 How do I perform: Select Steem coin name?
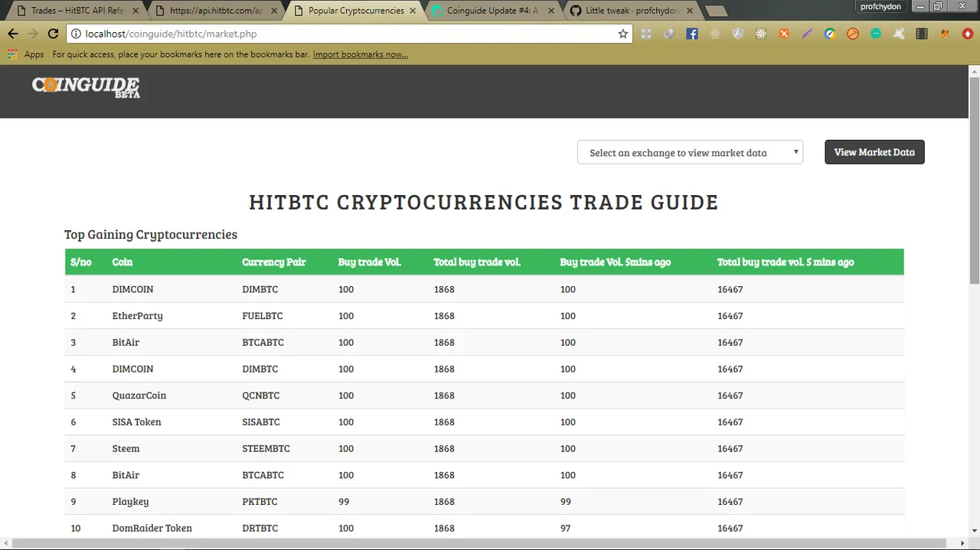(126, 448)
